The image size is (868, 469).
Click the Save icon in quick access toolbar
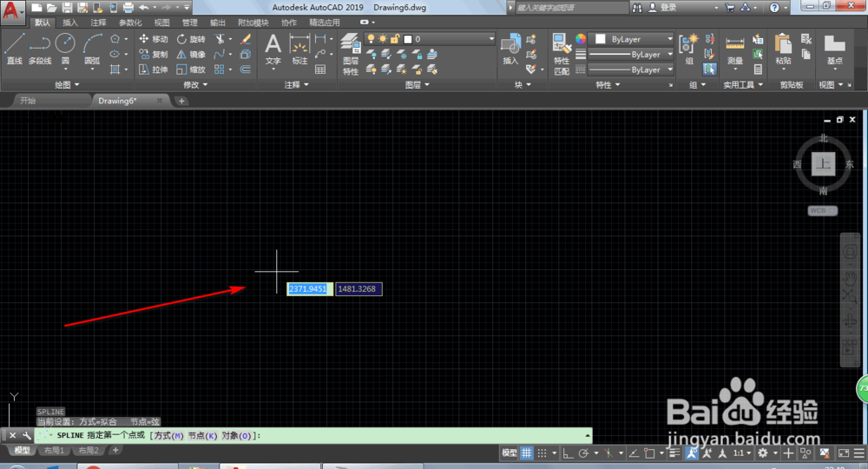pyautogui.click(x=67, y=8)
